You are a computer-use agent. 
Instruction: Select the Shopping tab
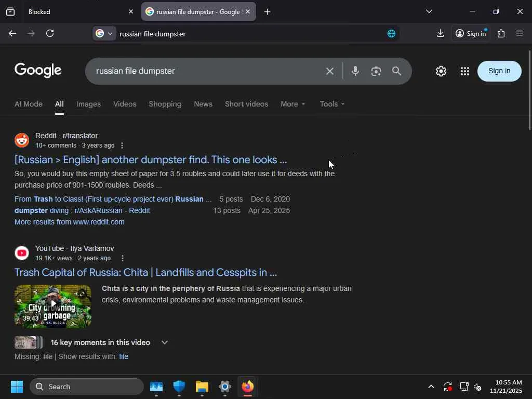pyautogui.click(x=165, y=104)
